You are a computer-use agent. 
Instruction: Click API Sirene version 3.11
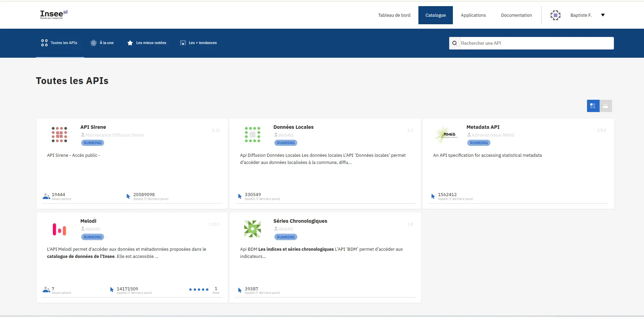point(216,130)
